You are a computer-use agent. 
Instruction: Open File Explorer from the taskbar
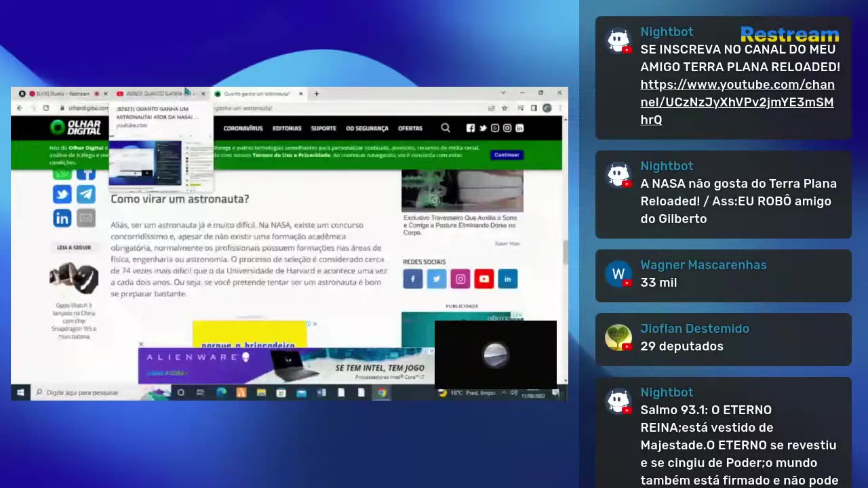click(261, 392)
